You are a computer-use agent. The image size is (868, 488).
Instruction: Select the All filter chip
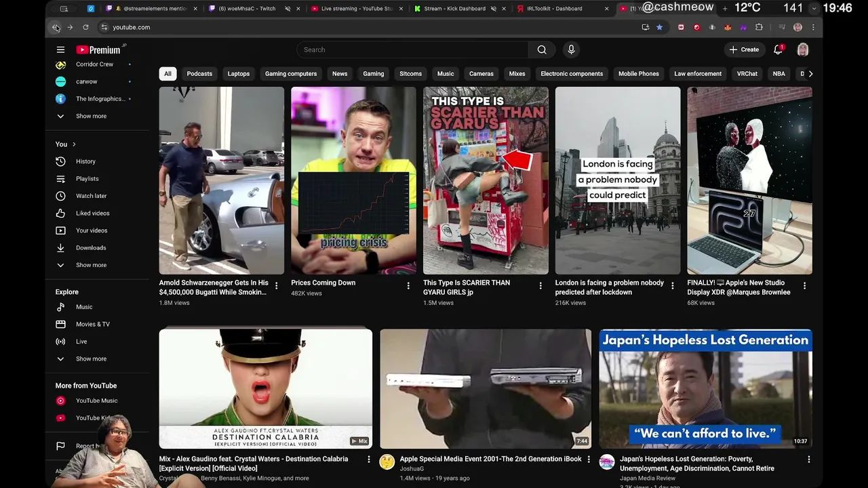point(167,74)
